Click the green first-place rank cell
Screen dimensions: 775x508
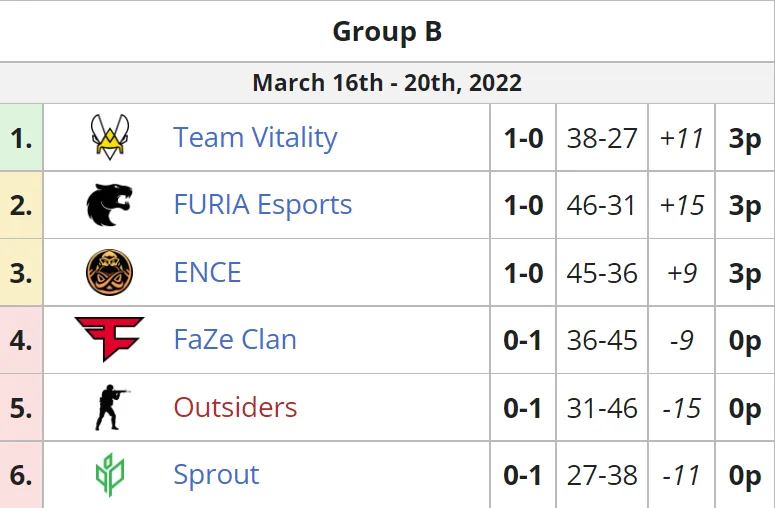[21, 137]
